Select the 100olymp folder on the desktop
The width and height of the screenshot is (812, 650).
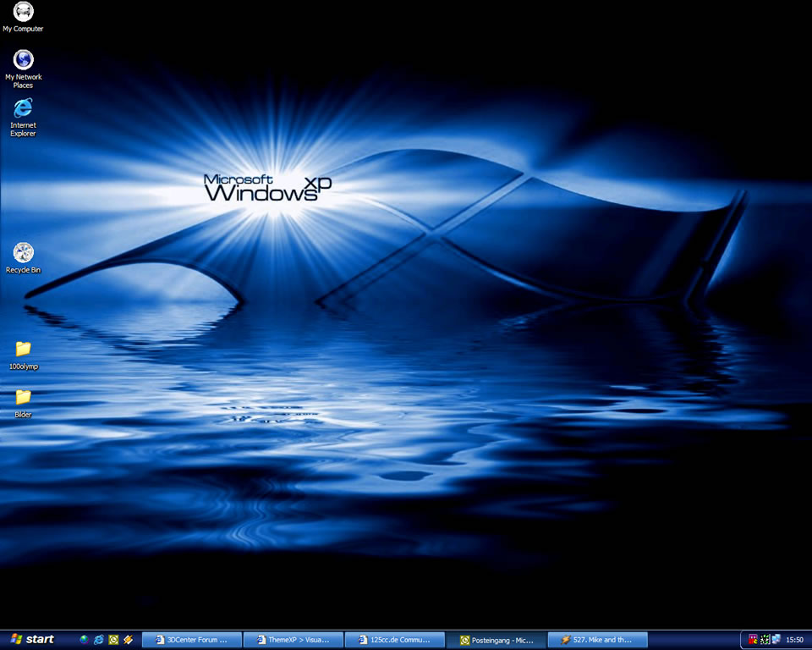coord(24,355)
